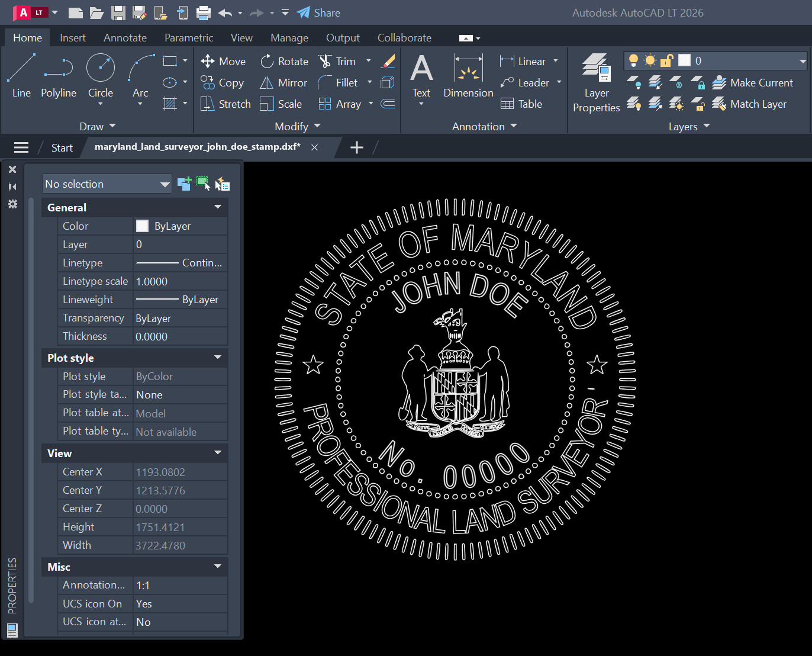812x656 pixels.
Task: Add a new drawing tab
Action: click(357, 147)
